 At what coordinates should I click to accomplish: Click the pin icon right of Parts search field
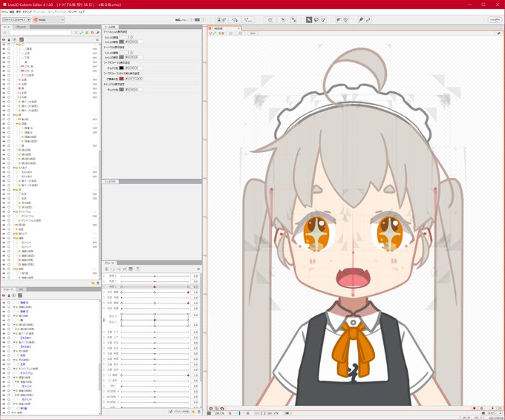(97, 33)
